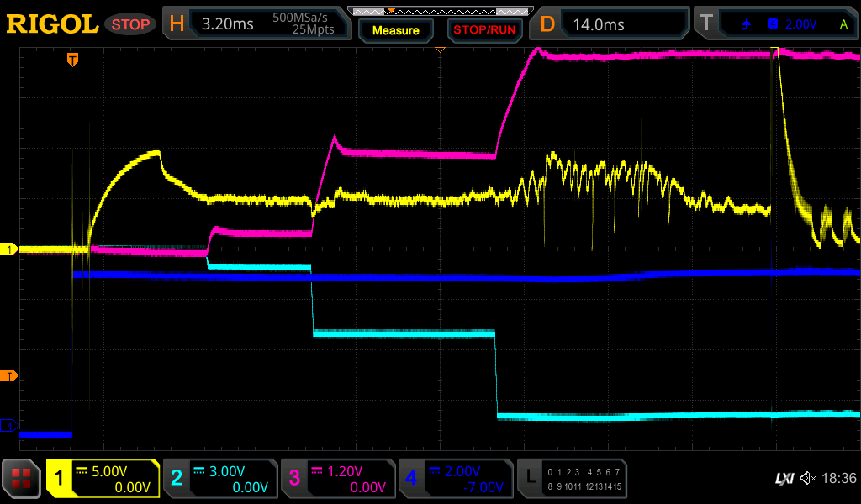
Task: Open the function navigation grid icon
Action: [x=22, y=479]
